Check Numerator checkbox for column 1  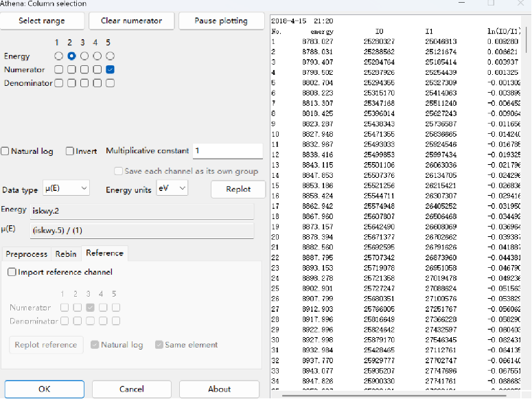(58, 69)
